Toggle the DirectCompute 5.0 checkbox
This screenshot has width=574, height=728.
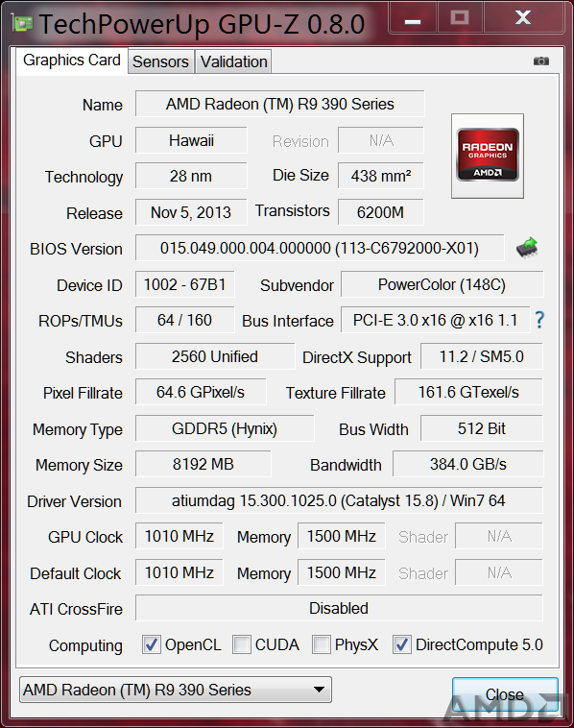click(x=402, y=644)
